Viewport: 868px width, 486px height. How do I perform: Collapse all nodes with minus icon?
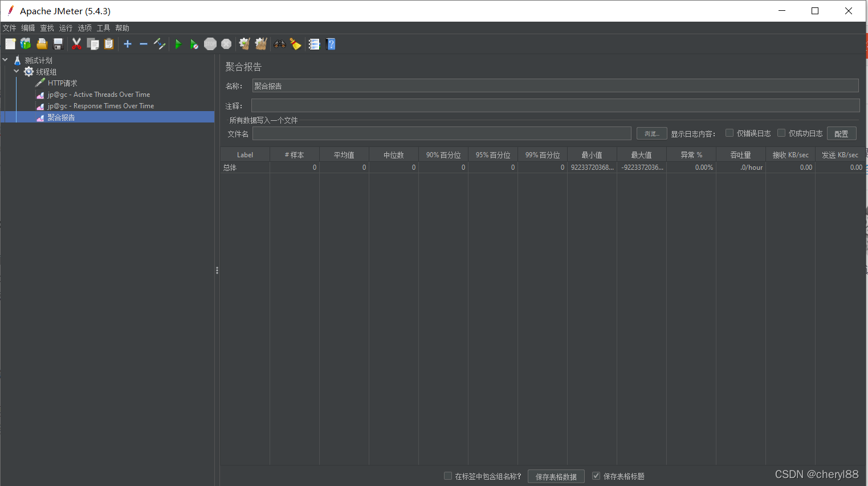[x=144, y=44]
